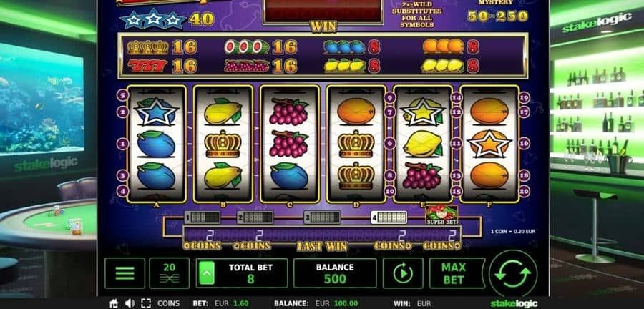
Task: Mute sound with the speaker icon
Action: point(130,304)
